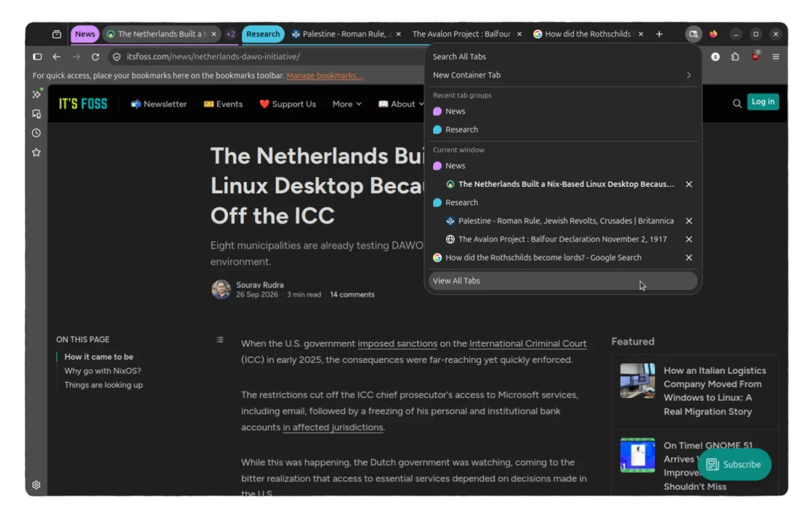
Task: Collapse the Research tab group label
Action: [x=263, y=34]
